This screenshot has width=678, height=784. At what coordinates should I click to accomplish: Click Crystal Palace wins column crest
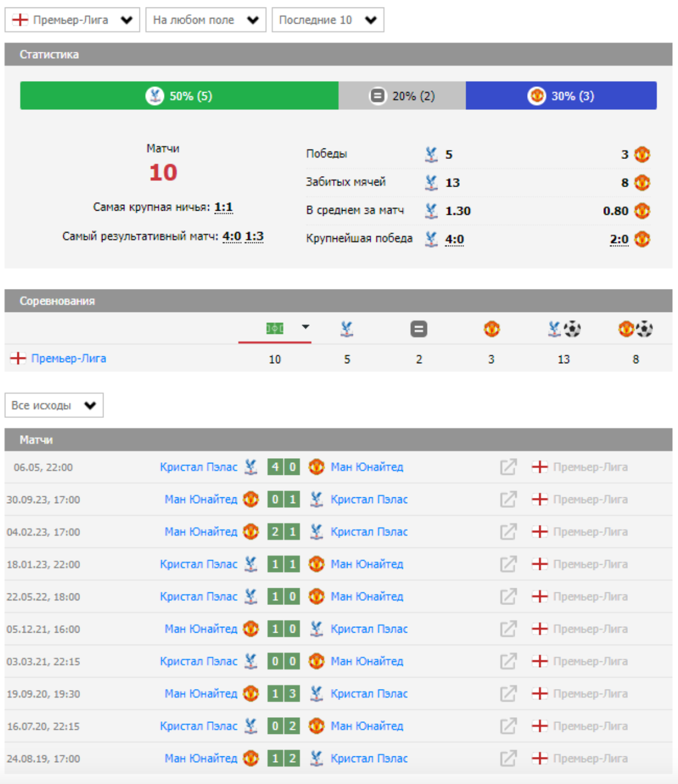pos(346,329)
